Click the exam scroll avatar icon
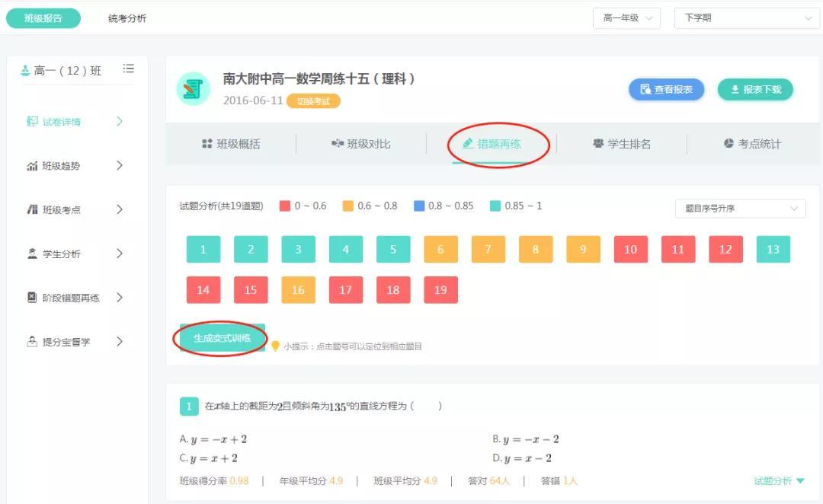The width and height of the screenshot is (823, 504). point(193,89)
